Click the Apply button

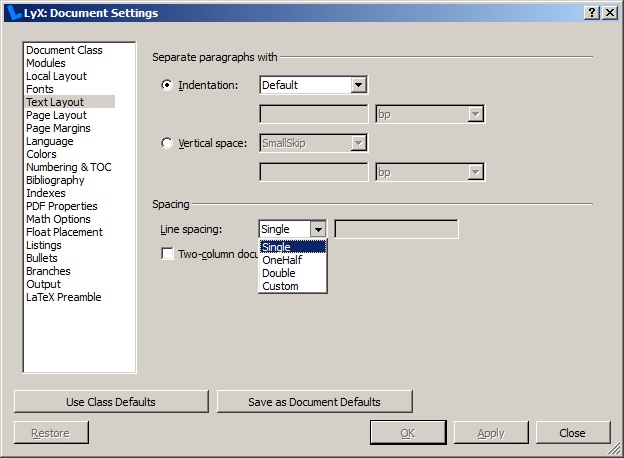491,433
